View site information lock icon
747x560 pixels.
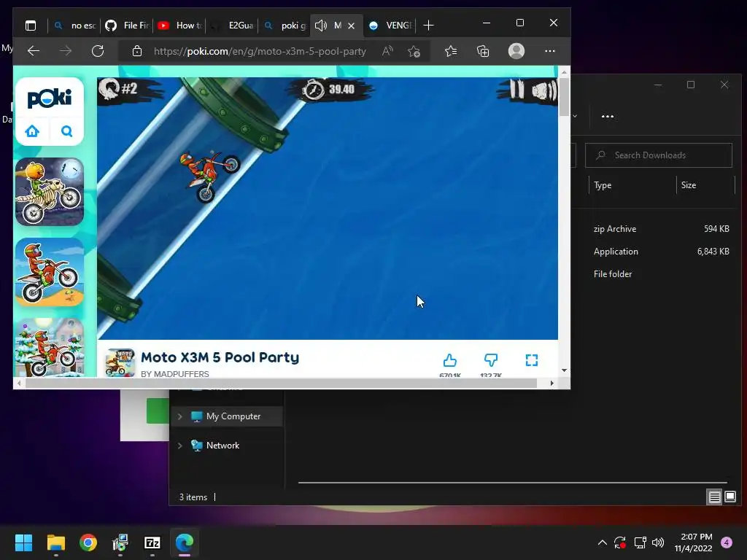click(x=136, y=51)
